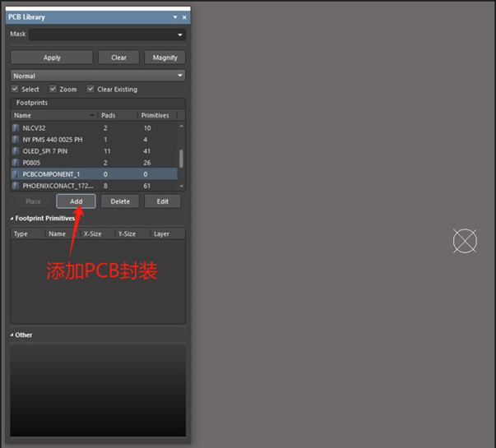Click the PHOENIXCONACT footprint icon
Viewport: 496px width, 448px height.
(15, 186)
